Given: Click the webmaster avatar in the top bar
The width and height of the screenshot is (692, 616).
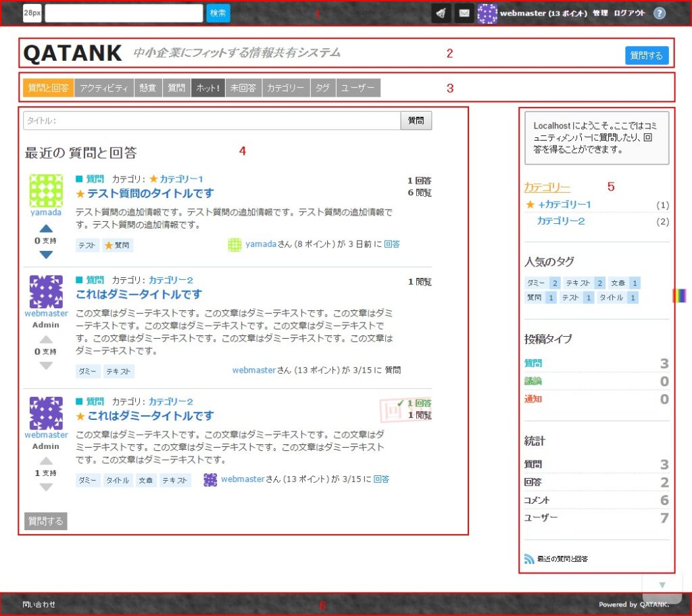Looking at the screenshot, I should [487, 14].
